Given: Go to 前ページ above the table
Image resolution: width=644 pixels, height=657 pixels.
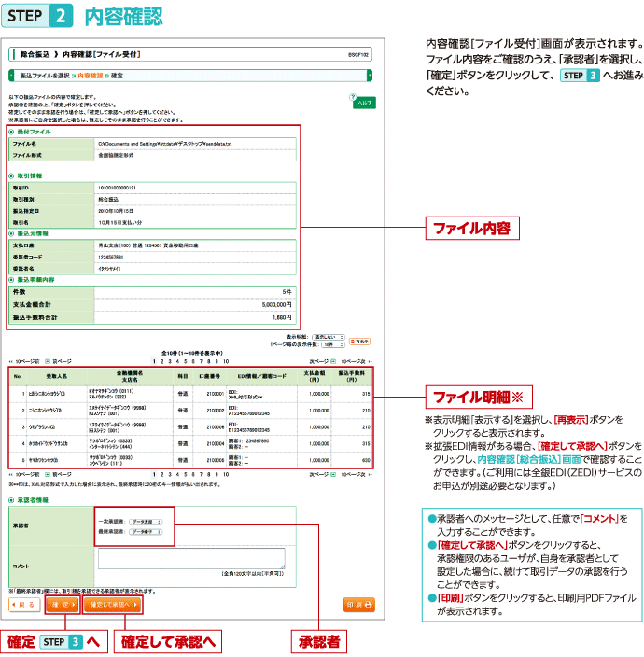Looking at the screenshot, I should coord(58,361).
